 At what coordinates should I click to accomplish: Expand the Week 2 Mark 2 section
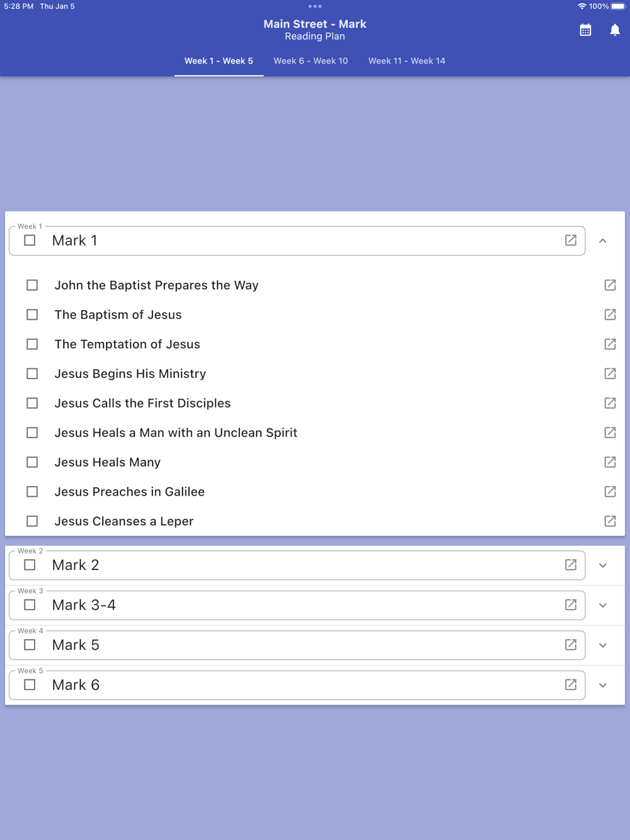[x=603, y=565]
